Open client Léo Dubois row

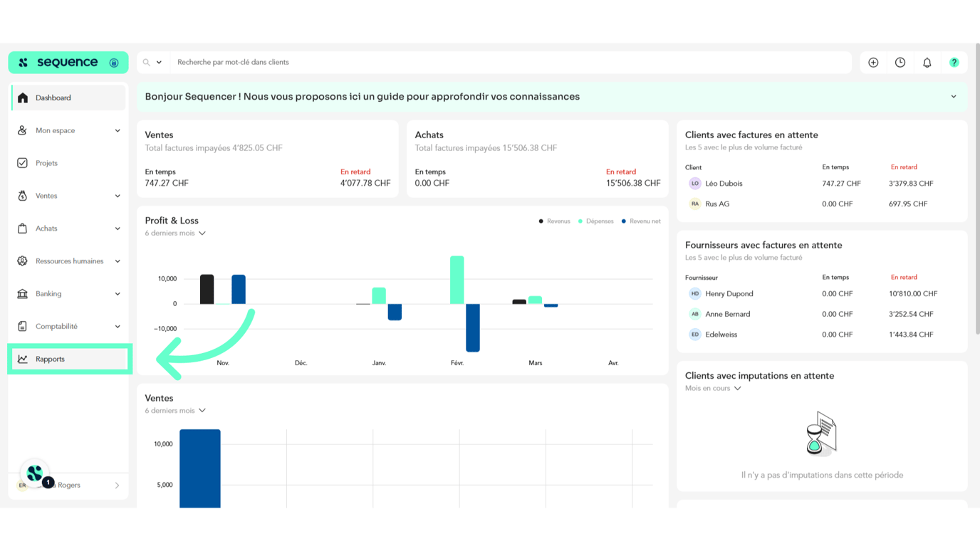[724, 184]
